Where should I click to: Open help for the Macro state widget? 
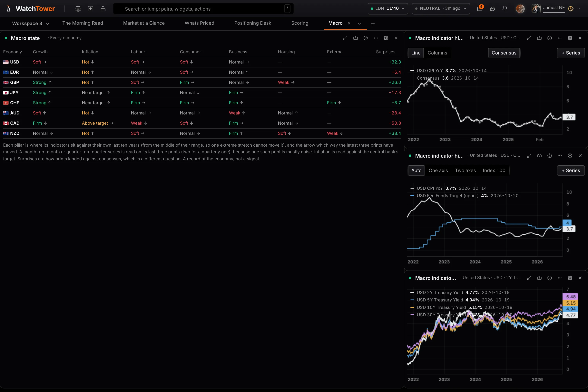366,38
